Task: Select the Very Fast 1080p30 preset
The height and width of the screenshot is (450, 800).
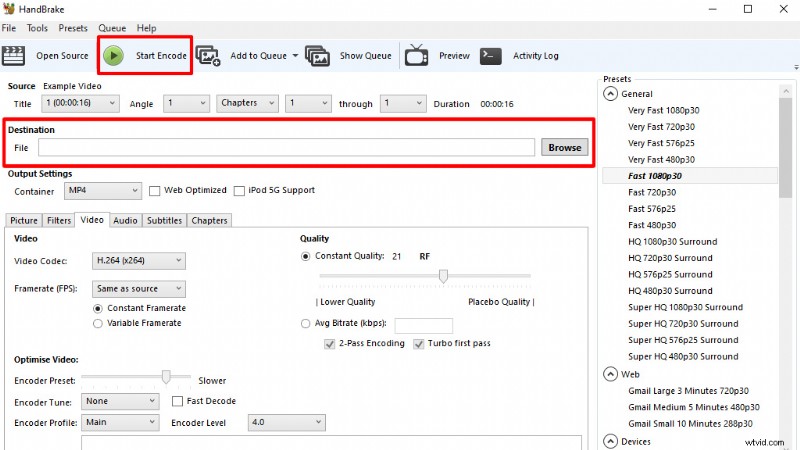Action: tap(663, 110)
